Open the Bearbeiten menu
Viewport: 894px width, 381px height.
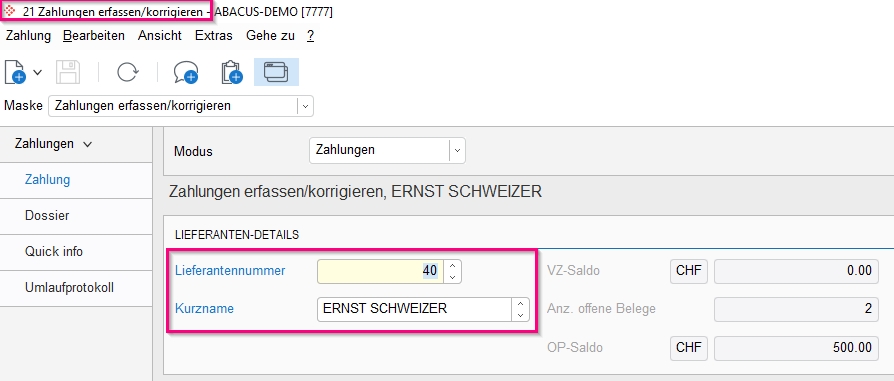click(x=94, y=35)
